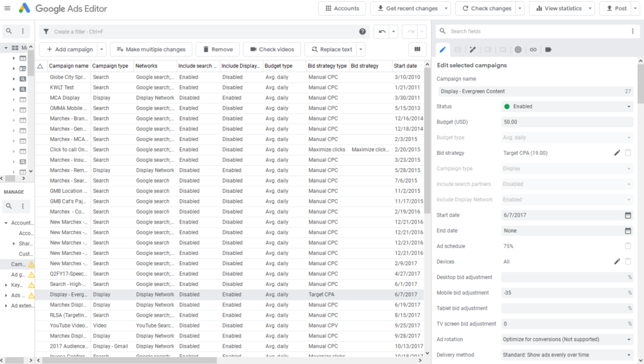Undo the last change
Image resolution: width=644 pixels, height=364 pixels.
[x=382, y=31]
